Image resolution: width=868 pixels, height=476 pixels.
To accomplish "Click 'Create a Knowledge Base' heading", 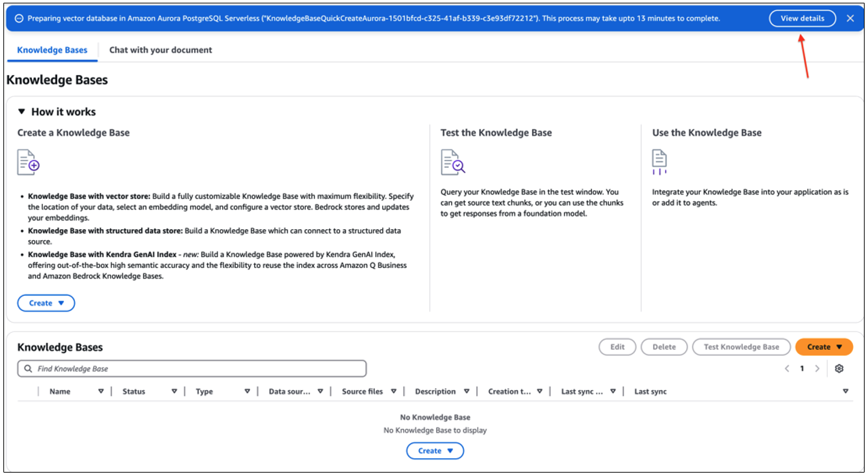I will coord(73,132).
